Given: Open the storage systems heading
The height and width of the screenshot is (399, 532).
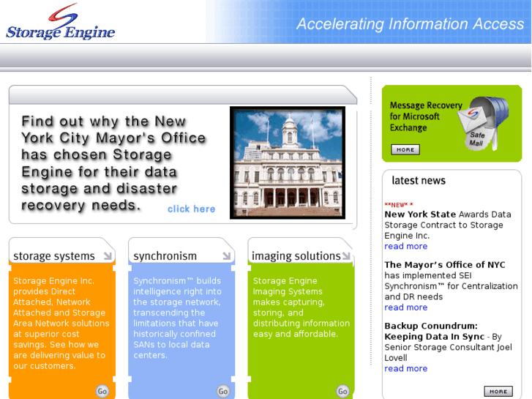Looking at the screenshot, I should 54,256.
